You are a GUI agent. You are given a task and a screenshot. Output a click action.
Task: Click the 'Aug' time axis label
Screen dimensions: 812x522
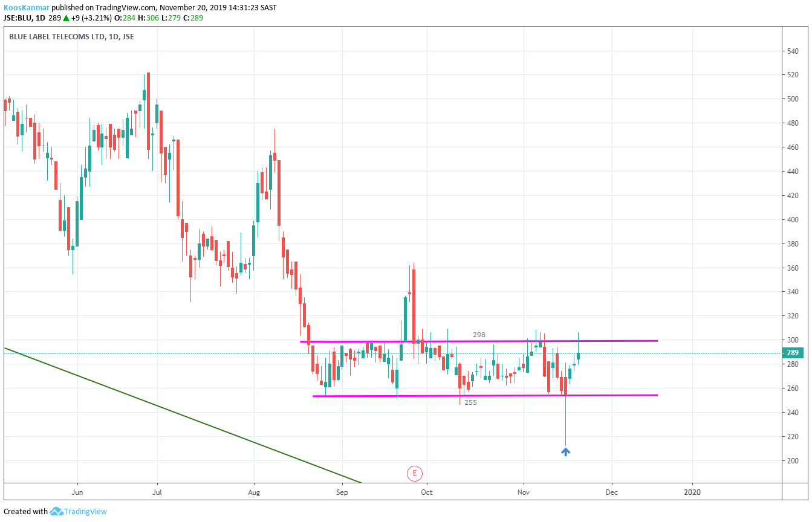tap(254, 492)
